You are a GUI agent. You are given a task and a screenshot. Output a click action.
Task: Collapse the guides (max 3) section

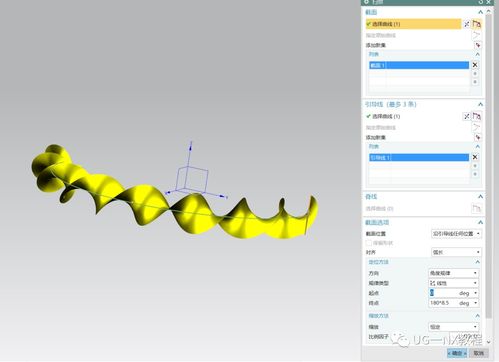[x=480, y=105]
